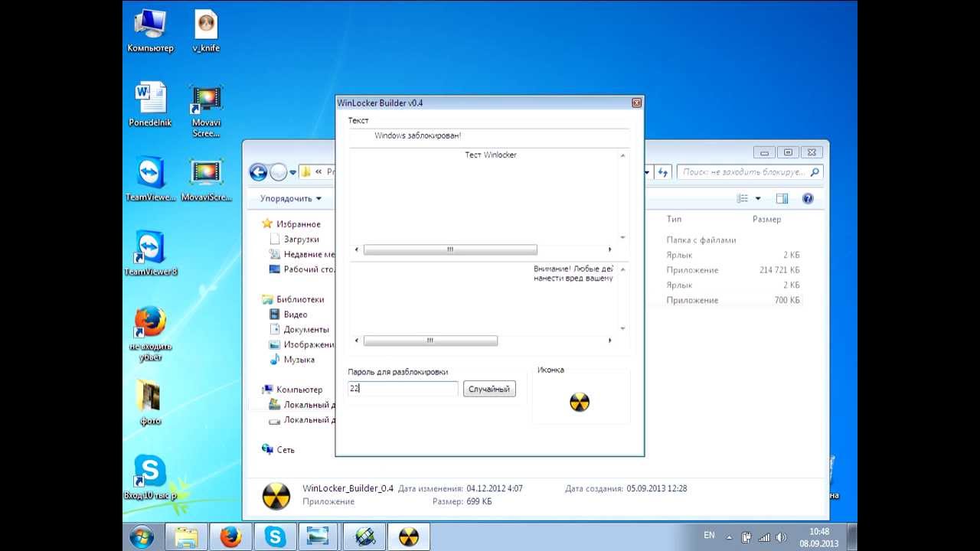The image size is (980, 551).
Task: Click the Внимание text area's scroll-down arrow
Action: pyautogui.click(x=622, y=329)
